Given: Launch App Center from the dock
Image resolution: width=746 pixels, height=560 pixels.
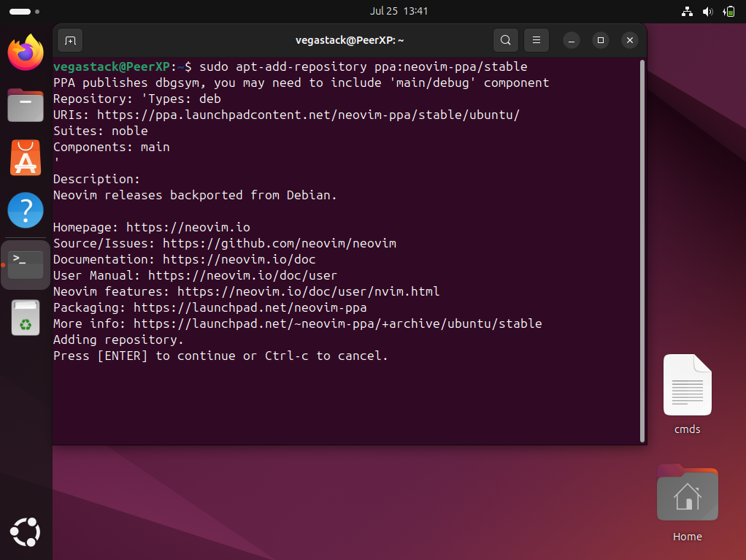Looking at the screenshot, I should click(x=26, y=158).
